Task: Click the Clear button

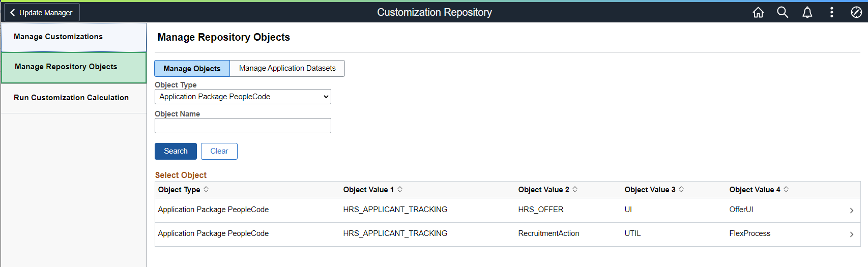Action: pos(219,151)
